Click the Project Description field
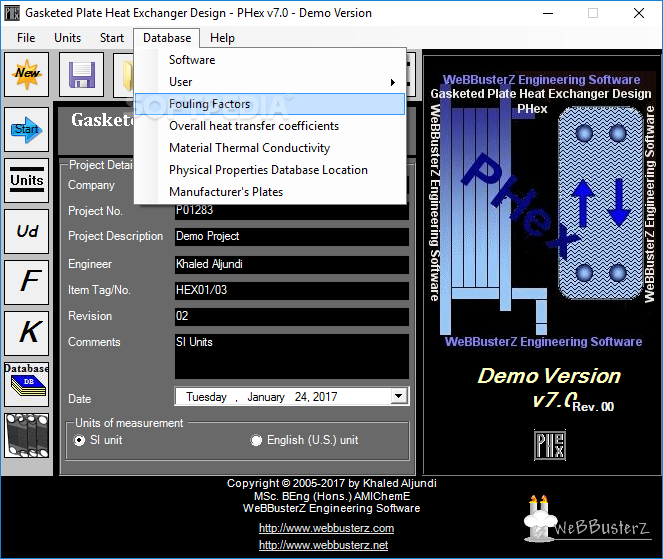Image resolution: width=663 pixels, height=559 pixels. pyautogui.click(x=292, y=237)
